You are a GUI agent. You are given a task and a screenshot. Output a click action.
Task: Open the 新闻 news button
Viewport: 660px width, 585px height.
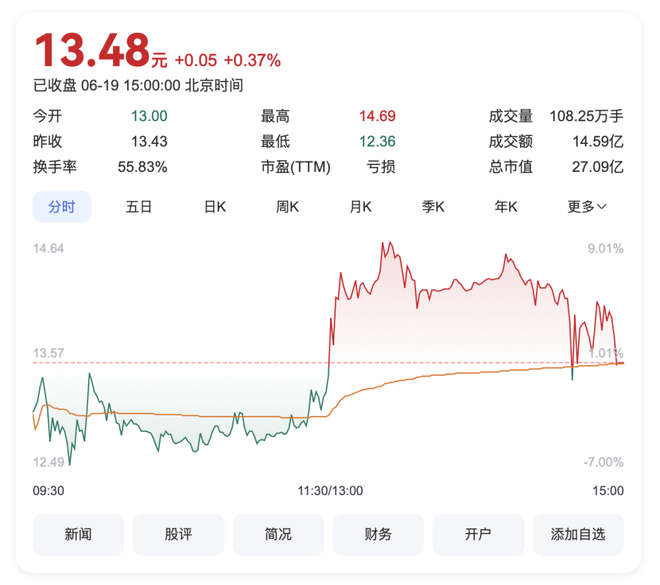tap(78, 534)
